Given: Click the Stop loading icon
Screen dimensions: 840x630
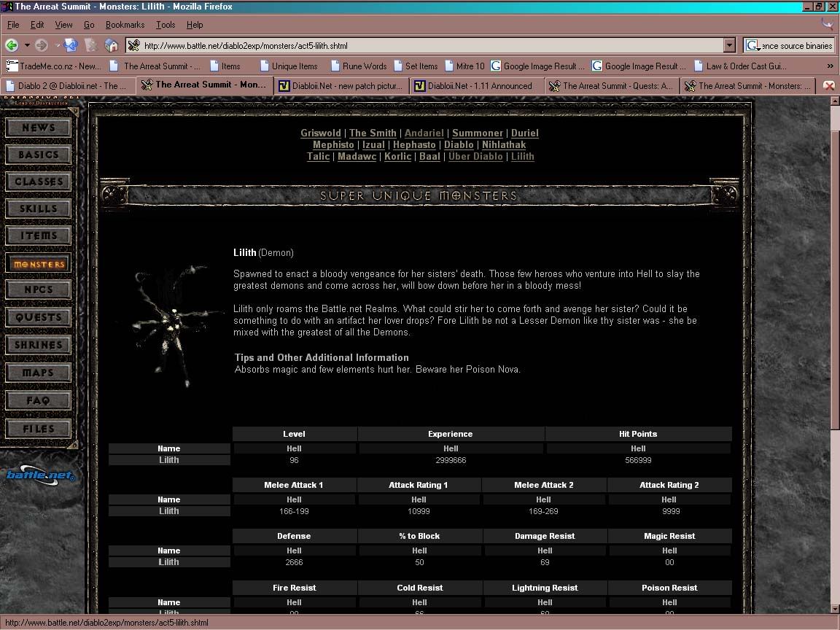Looking at the screenshot, I should 91,45.
